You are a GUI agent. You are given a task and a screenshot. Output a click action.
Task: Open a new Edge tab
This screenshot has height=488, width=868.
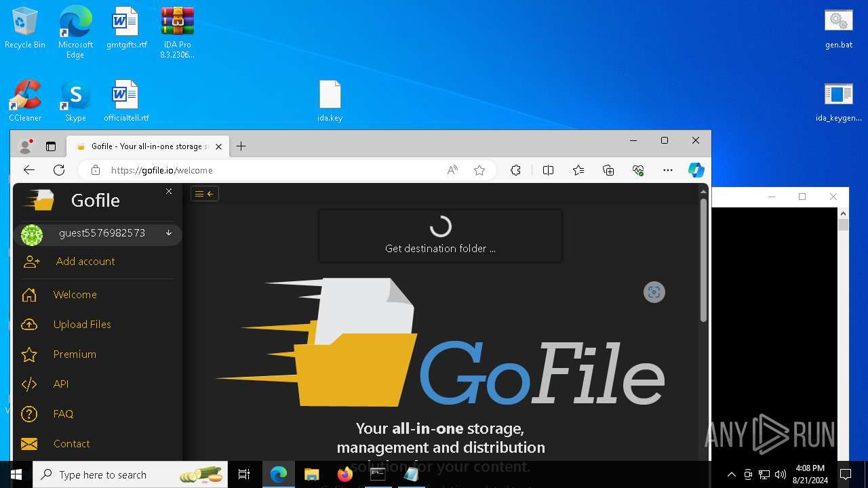tap(241, 146)
